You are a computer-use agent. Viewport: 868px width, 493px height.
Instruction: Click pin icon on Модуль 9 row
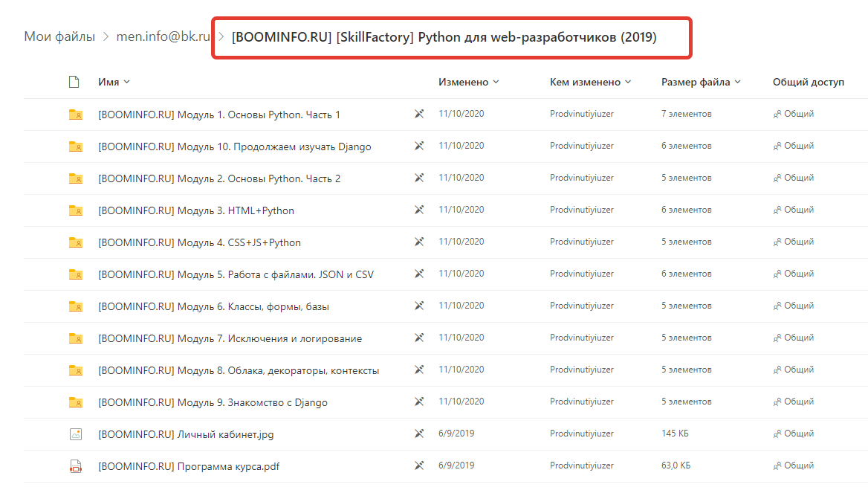point(419,402)
